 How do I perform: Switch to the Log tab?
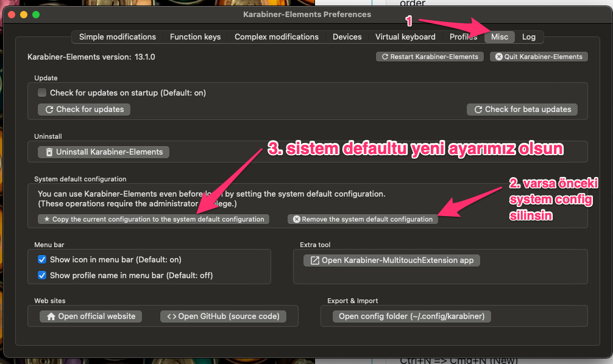pyautogui.click(x=529, y=37)
